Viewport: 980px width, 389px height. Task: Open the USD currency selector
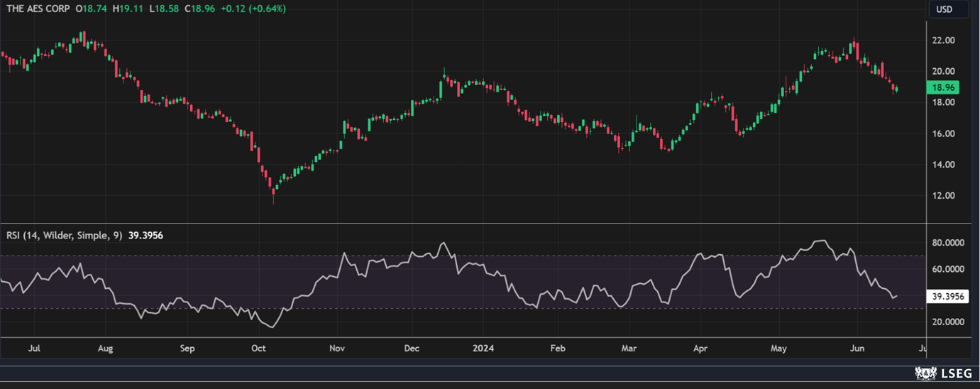(x=944, y=9)
